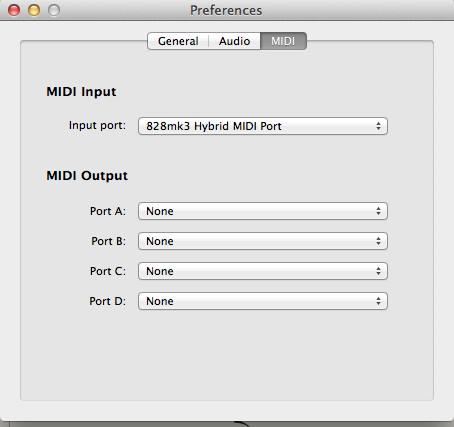Open the Port B dropdown
The width and height of the screenshot is (454, 427).
pos(263,241)
